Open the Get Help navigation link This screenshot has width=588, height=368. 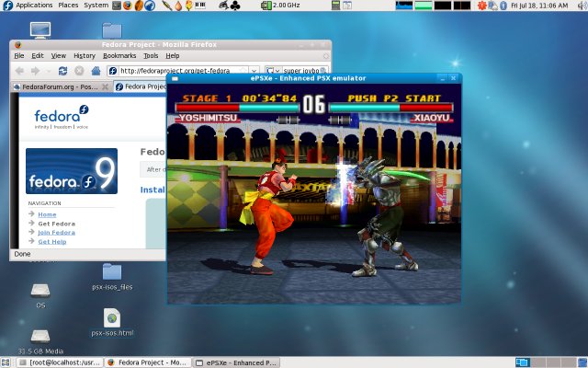52,241
